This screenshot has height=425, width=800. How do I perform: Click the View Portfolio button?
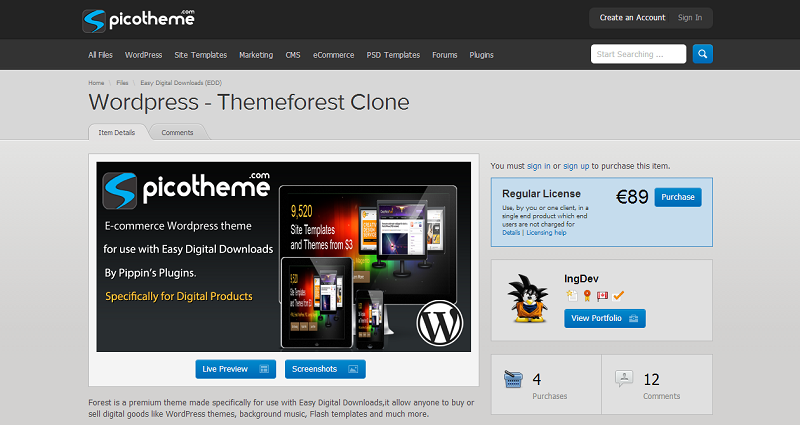point(604,318)
